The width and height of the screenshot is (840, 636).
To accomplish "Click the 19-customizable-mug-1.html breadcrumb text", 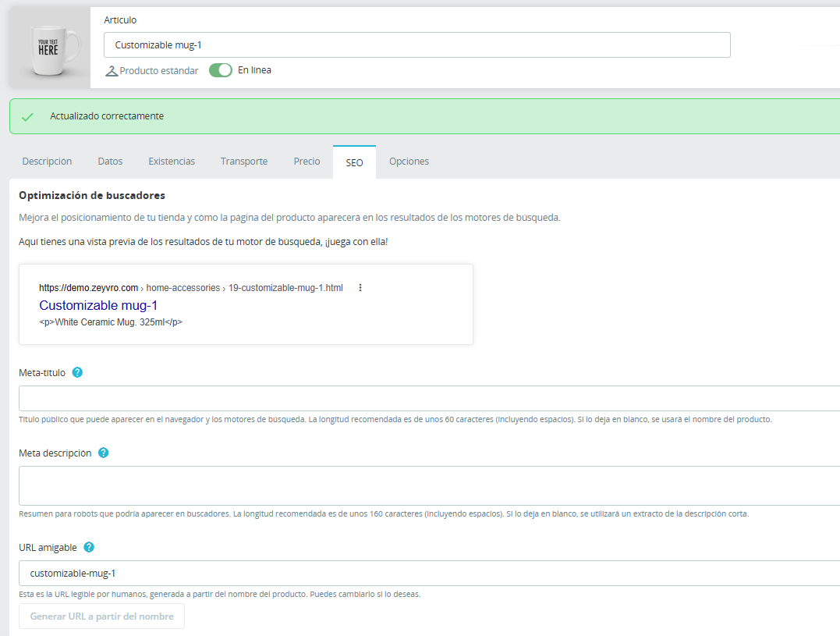I will [x=285, y=288].
